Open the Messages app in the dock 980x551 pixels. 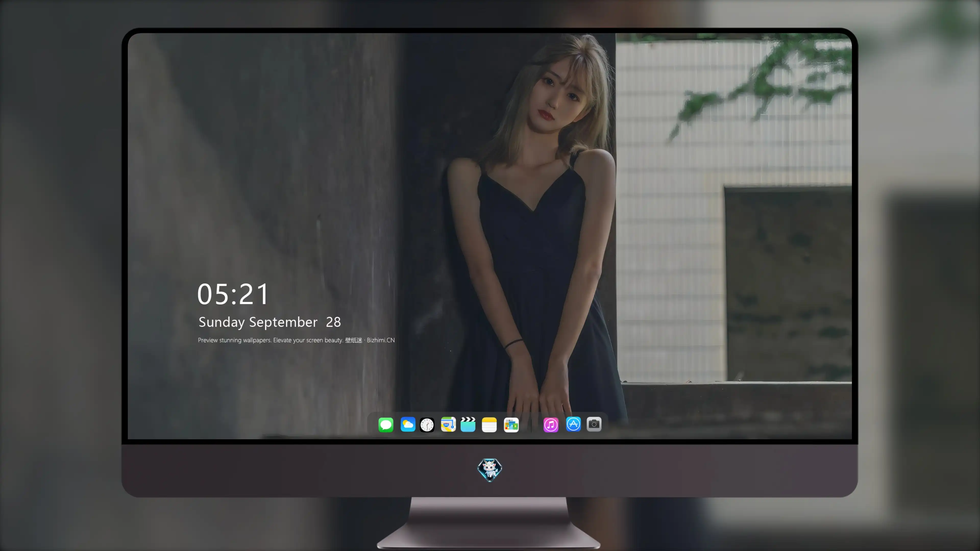(386, 424)
